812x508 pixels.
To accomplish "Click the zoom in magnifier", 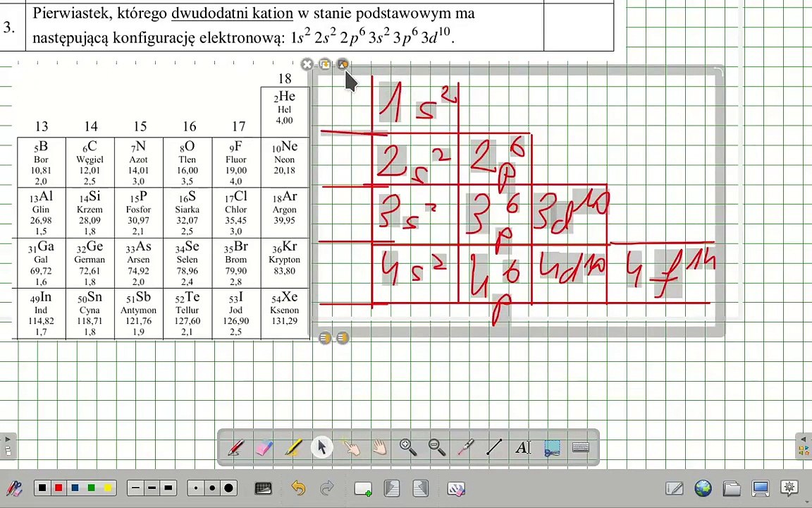I will 408,447.
